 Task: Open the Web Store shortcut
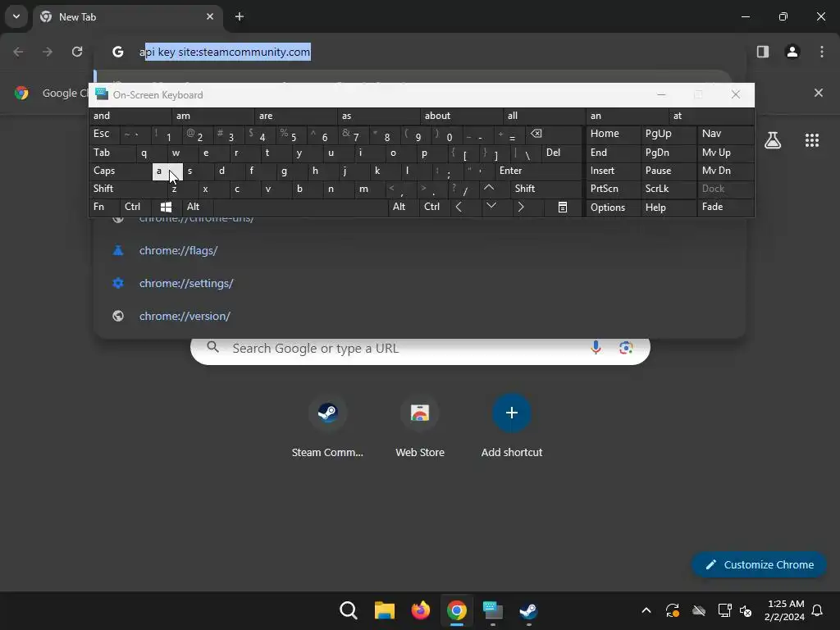419,427
